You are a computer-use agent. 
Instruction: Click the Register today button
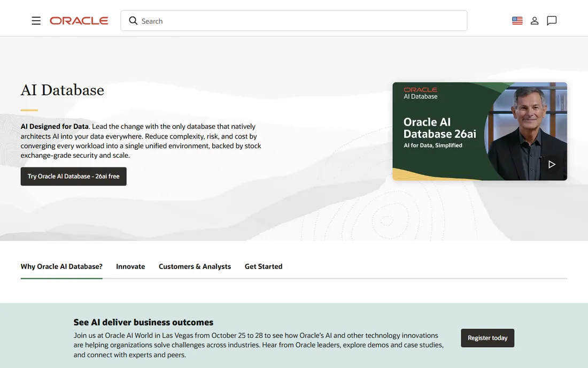pyautogui.click(x=488, y=338)
